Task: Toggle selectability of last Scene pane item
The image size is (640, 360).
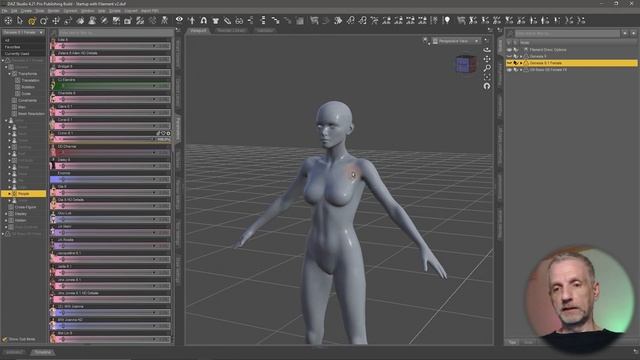Action: pyautogui.click(x=516, y=70)
